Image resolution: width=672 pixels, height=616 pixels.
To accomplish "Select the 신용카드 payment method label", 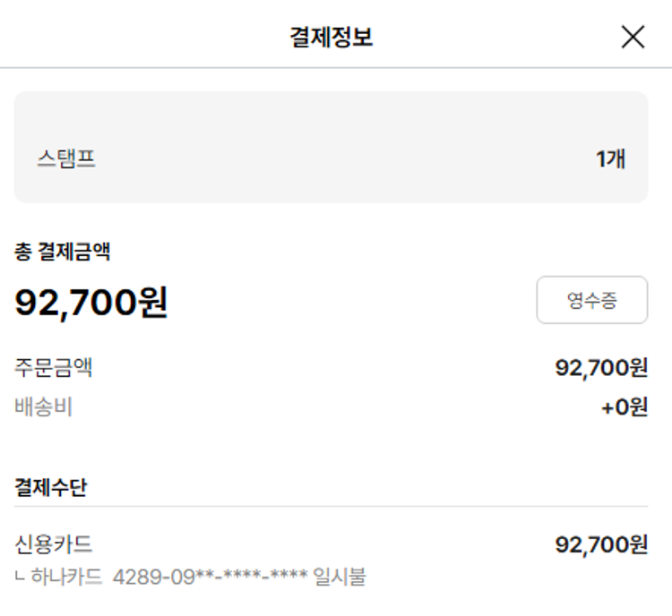I will pos(54,543).
